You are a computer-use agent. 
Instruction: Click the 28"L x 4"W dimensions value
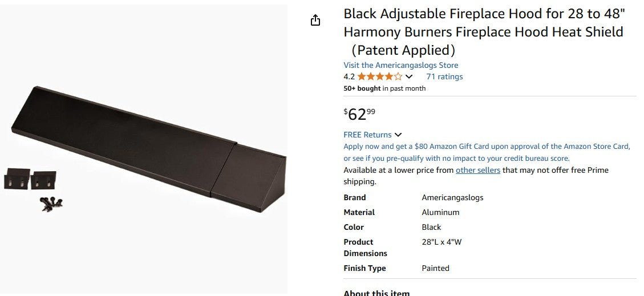pos(442,242)
